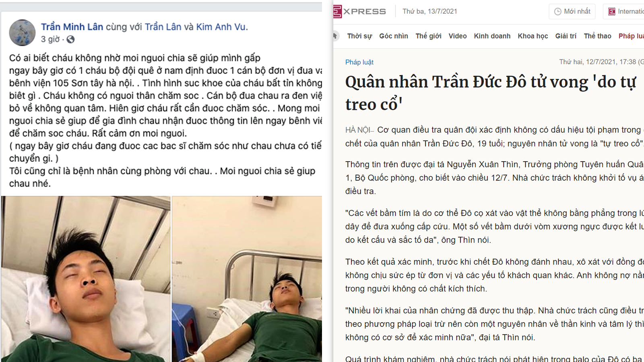Open the left close-up hospital photo
This screenshot has width=644, height=362.
pyautogui.click(x=86, y=279)
